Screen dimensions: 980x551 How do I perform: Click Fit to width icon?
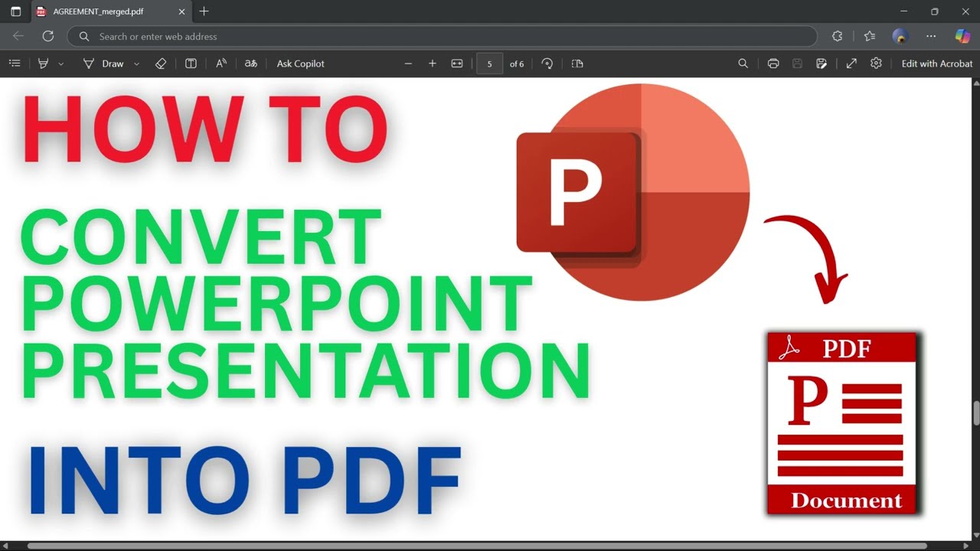coord(457,64)
